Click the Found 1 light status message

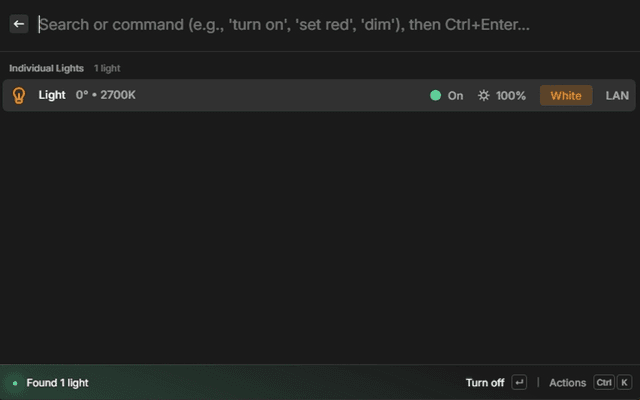click(x=57, y=383)
